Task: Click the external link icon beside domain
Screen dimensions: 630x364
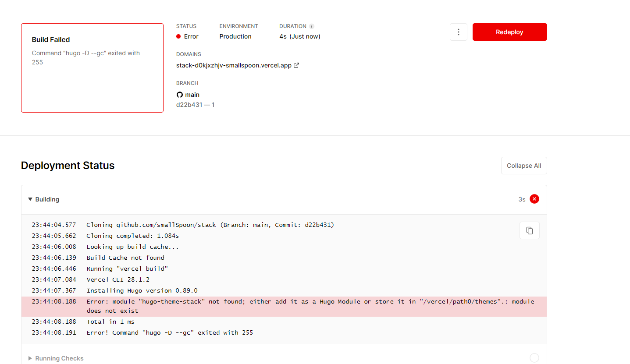Action: pos(296,65)
